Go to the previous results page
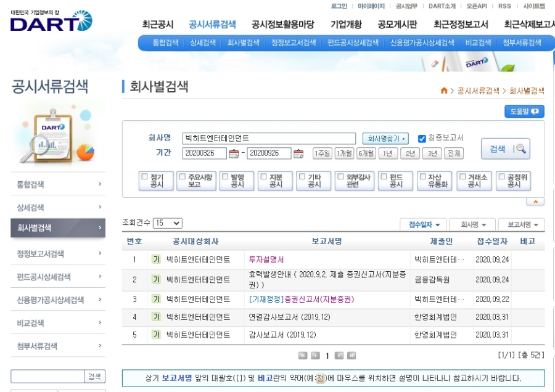Screen dimensions: 555x392 coord(315,356)
